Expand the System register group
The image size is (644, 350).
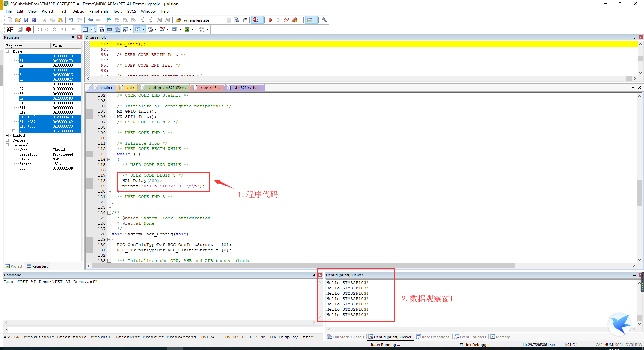(7, 140)
